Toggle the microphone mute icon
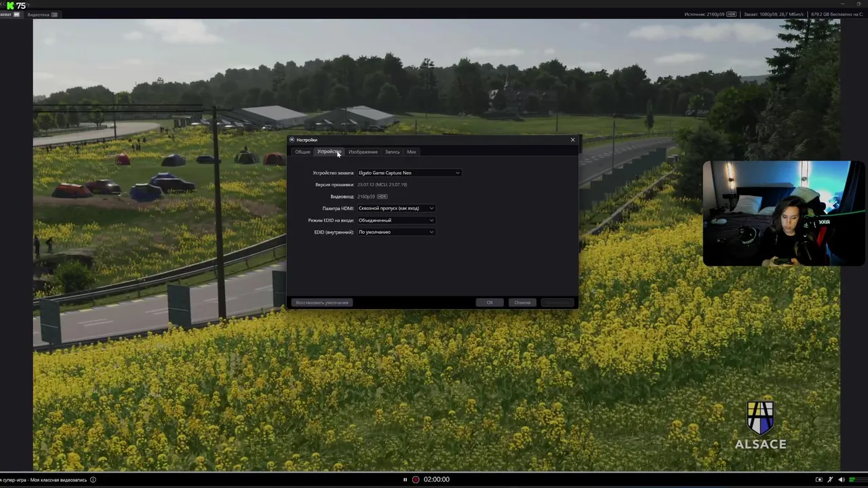Screen dimensions: 868x488 click(x=830, y=480)
